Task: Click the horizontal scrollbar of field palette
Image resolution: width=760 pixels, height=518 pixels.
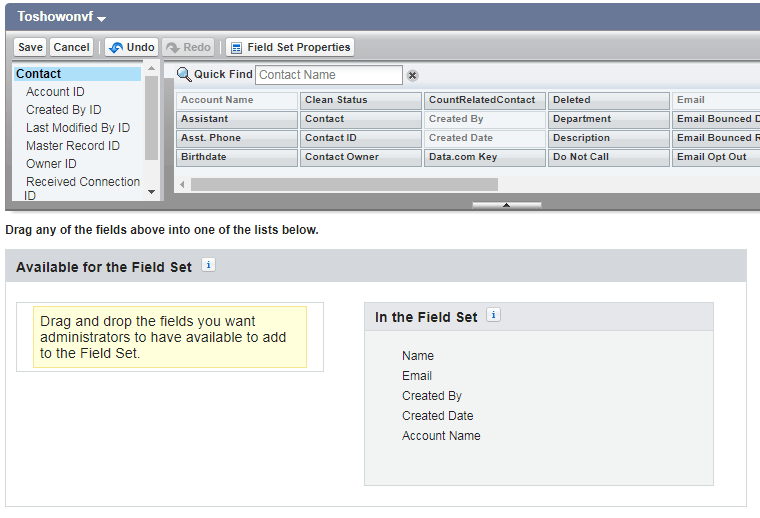Action: tap(344, 184)
